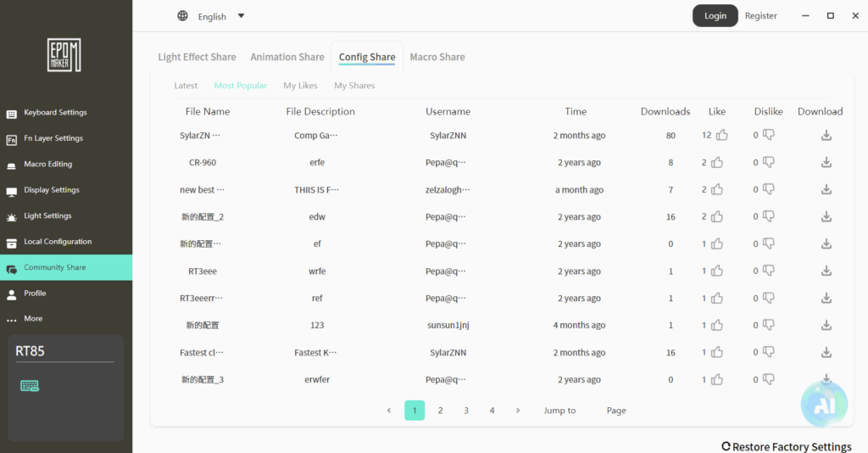Open the floating AI assistant bubble
Viewport: 868px width, 453px height.
pyautogui.click(x=824, y=404)
